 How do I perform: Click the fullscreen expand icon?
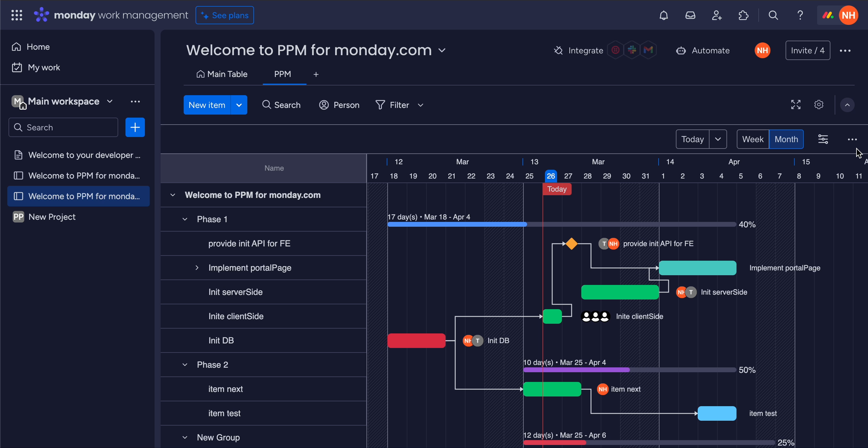tap(796, 105)
